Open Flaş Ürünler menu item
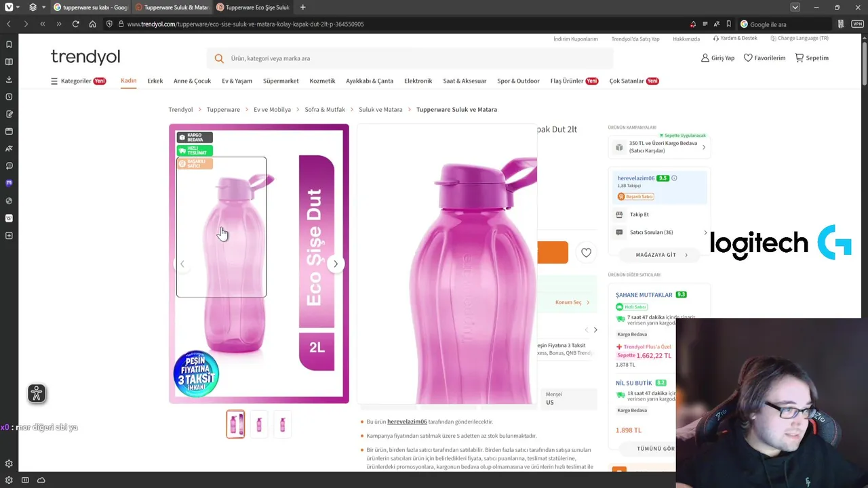The image size is (868, 488). tap(574, 81)
